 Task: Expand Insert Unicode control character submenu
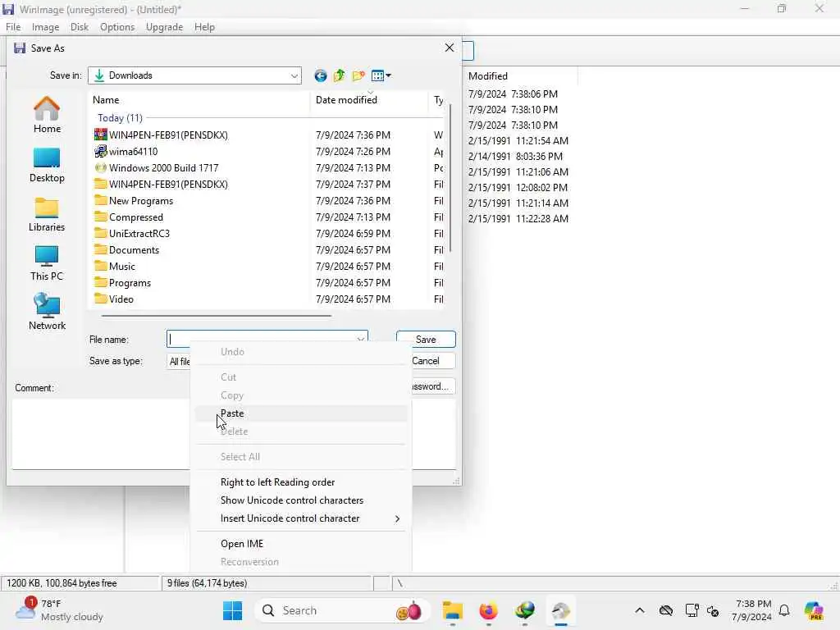[301, 518]
